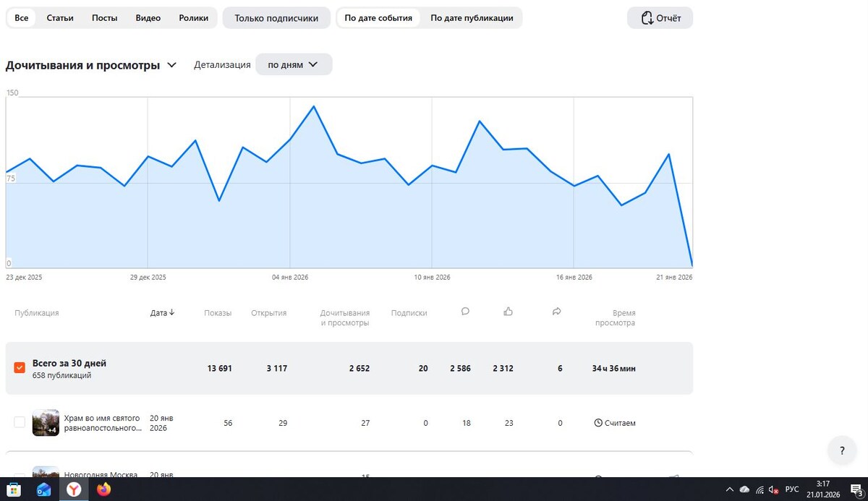The height and width of the screenshot is (501, 868).
Task: Click 'Открытия' column header
Action: (269, 313)
